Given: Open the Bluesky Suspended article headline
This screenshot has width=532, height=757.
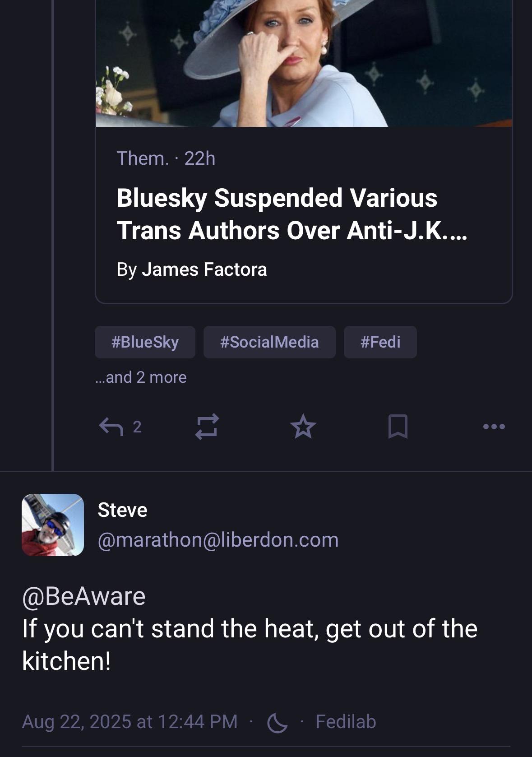Looking at the screenshot, I should point(291,214).
